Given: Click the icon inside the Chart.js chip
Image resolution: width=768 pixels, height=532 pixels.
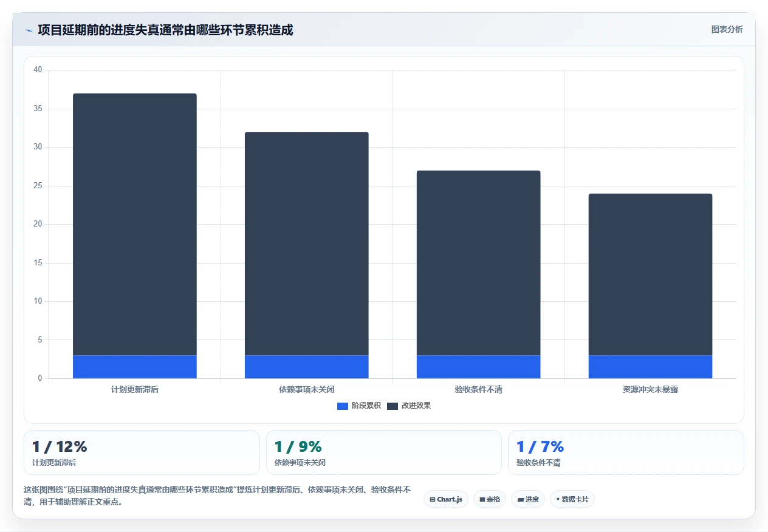Looking at the screenshot, I should (x=432, y=499).
